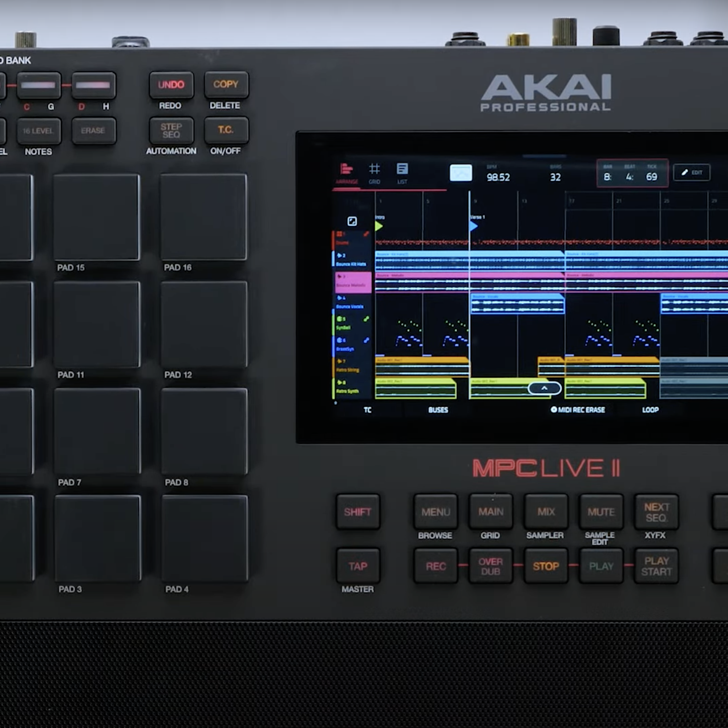Screen dimensions: 728x728
Task: Jump to the Verse 1 marker flag
Action: coord(474,226)
